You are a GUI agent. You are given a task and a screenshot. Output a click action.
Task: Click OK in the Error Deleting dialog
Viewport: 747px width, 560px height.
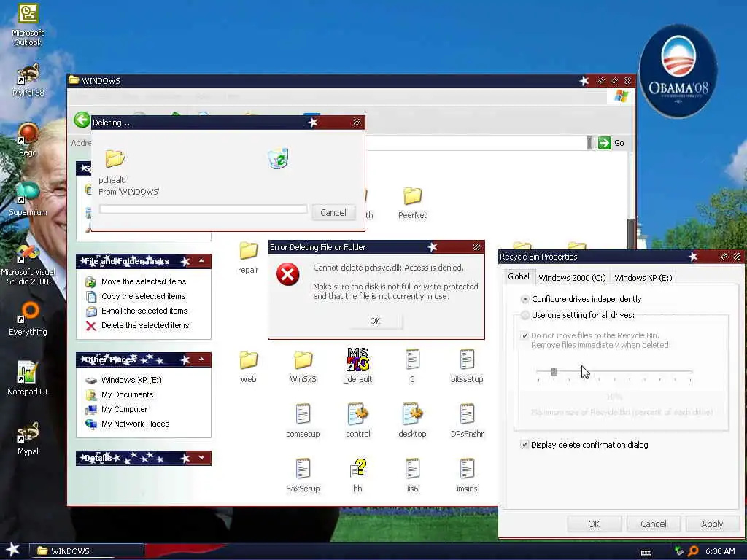[x=376, y=321]
